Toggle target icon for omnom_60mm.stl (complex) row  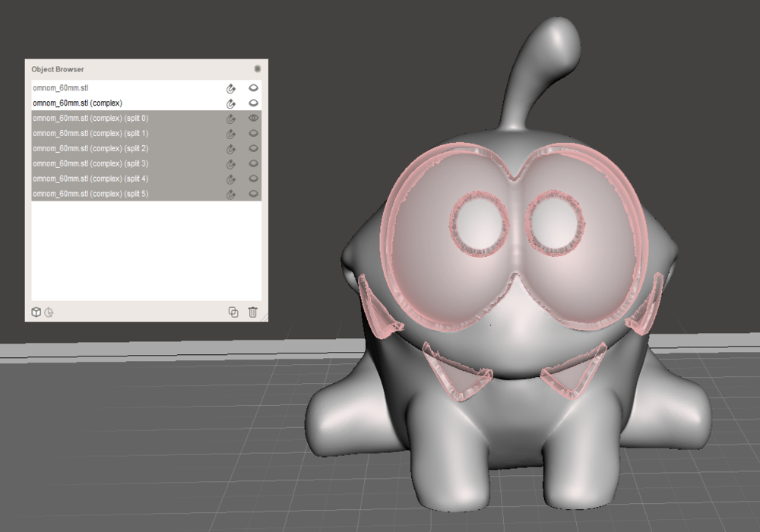[231, 103]
